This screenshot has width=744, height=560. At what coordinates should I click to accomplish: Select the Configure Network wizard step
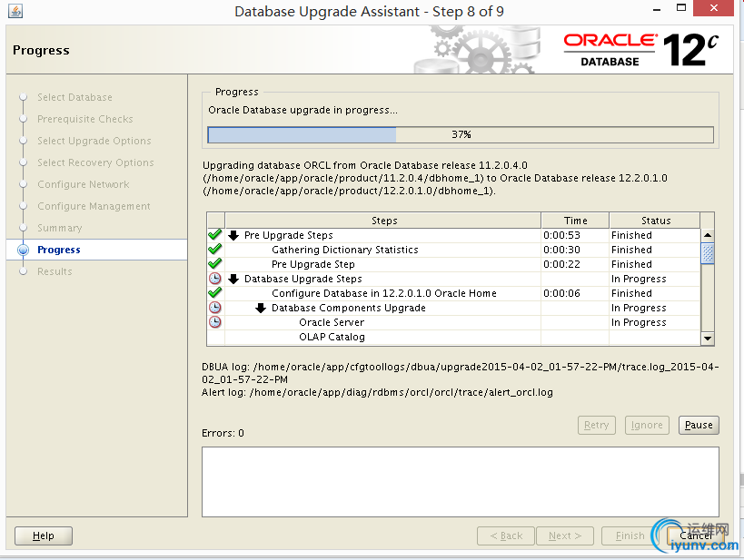click(83, 184)
